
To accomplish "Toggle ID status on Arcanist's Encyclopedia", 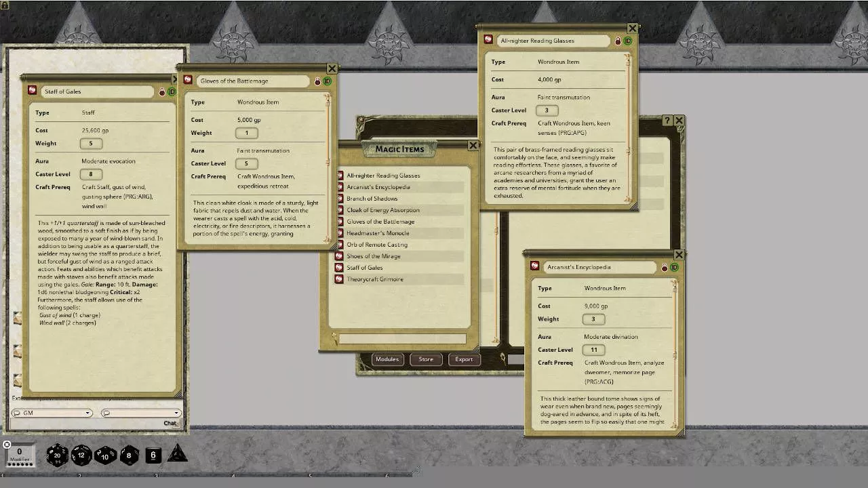I will click(674, 268).
